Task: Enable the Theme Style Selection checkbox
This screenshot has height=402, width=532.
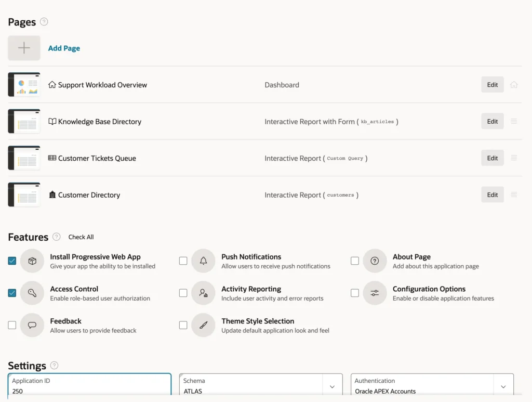Action: [x=183, y=325]
